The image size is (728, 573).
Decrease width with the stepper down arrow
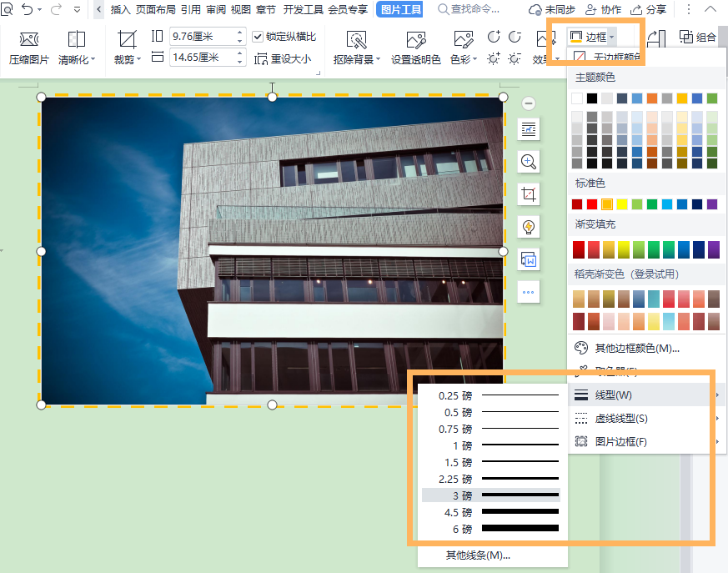pos(239,62)
